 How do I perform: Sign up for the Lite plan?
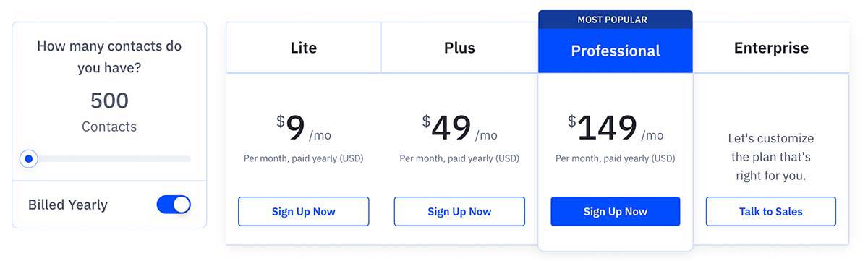304,212
